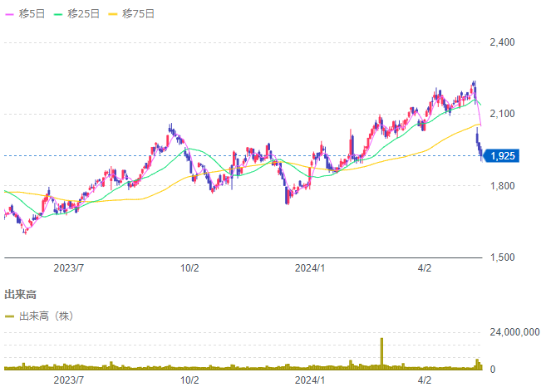Click the 1,800 price axis label
This screenshot has height=392, width=546.
[x=504, y=186]
